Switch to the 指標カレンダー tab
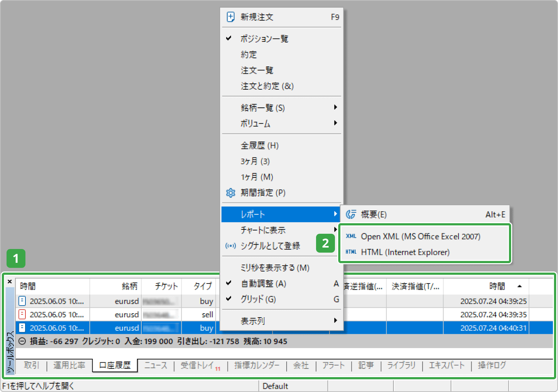Image resolution: width=558 pixels, height=392 pixels. point(257,366)
